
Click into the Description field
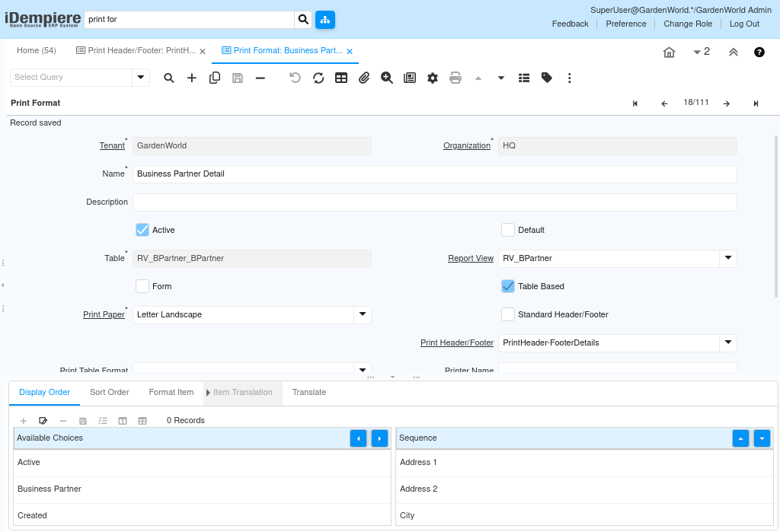click(434, 202)
